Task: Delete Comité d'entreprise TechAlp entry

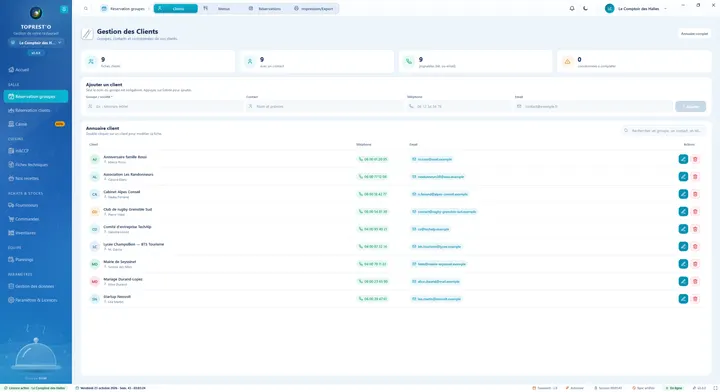Action: [695, 229]
